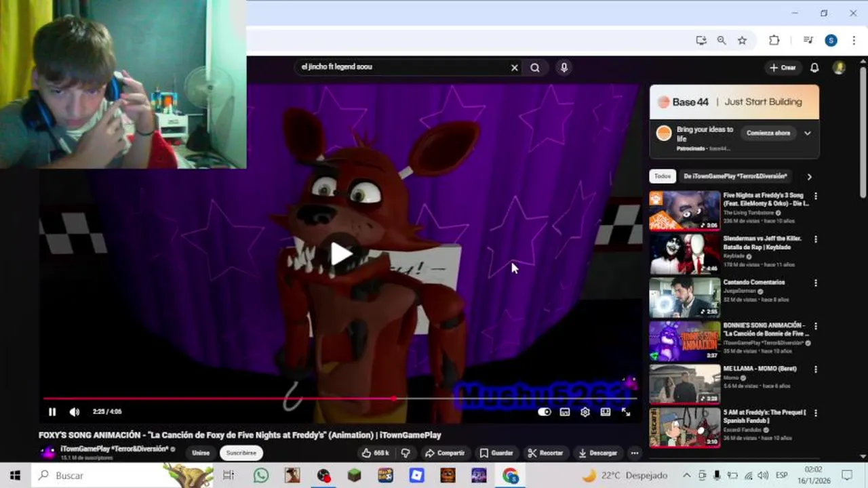Click the Descargar button

pyautogui.click(x=598, y=453)
